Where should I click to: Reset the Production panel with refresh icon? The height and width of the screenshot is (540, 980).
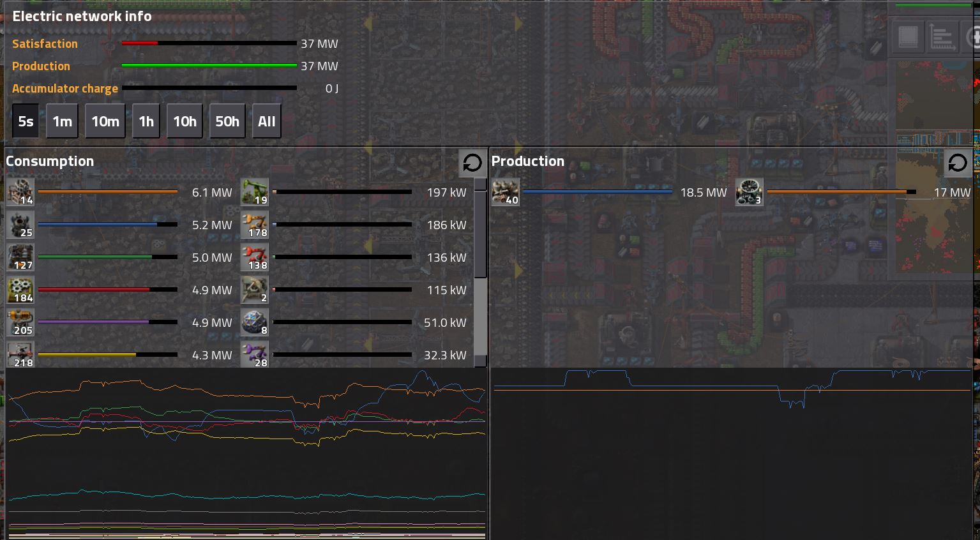[x=958, y=163]
